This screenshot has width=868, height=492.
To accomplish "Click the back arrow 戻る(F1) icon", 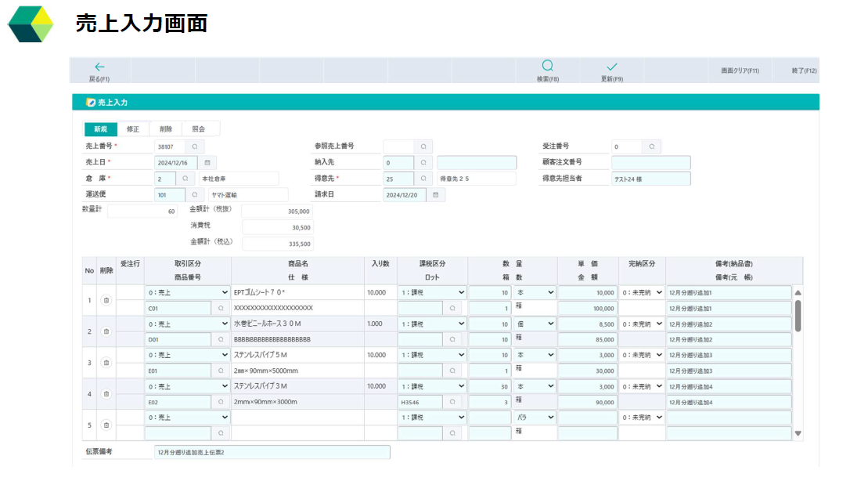I will (x=100, y=67).
